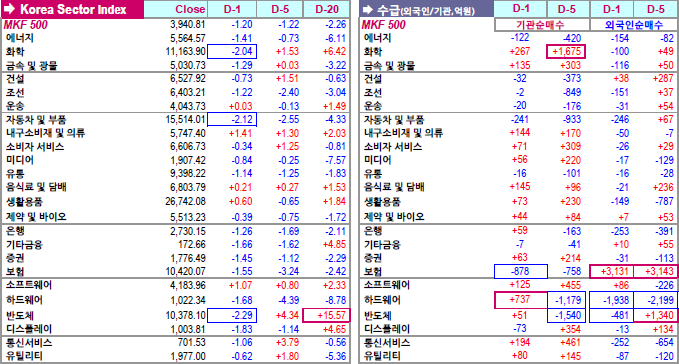Click the 유틸리티 close value 1,977.00

pyautogui.click(x=188, y=356)
